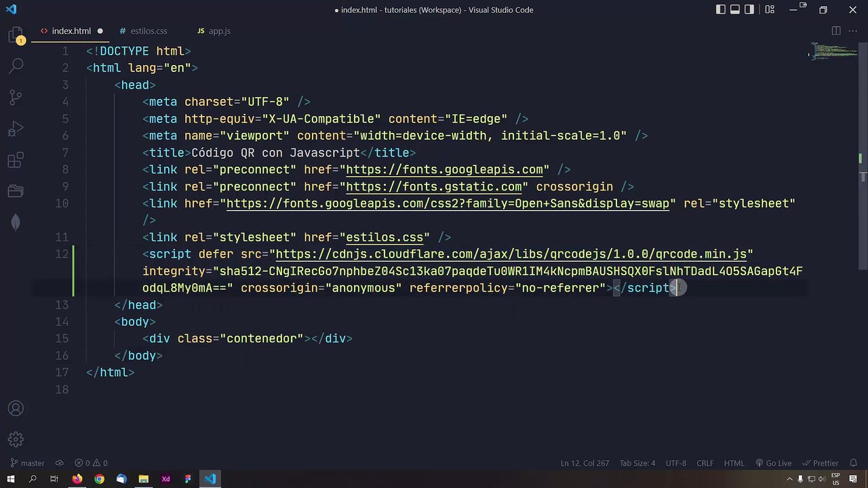Open the Search view in activity bar

click(16, 66)
